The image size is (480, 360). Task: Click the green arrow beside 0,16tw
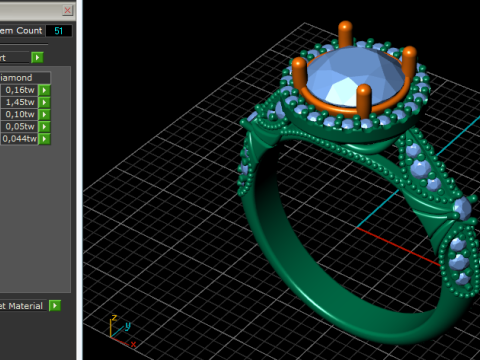click(44, 90)
